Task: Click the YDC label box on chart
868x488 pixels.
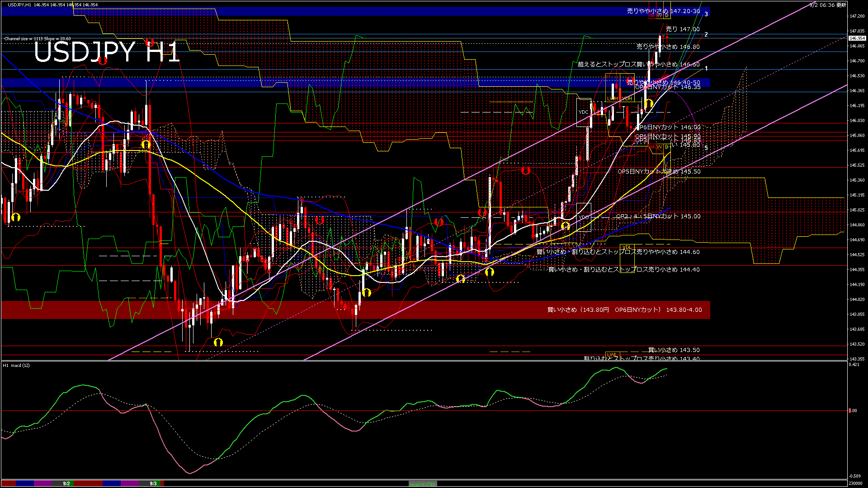Action: point(584,112)
